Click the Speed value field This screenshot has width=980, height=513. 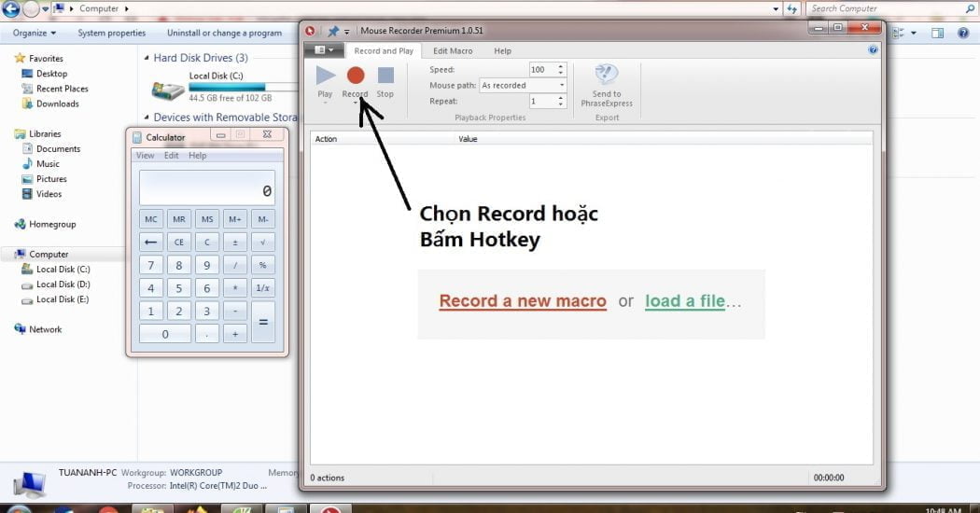click(541, 69)
